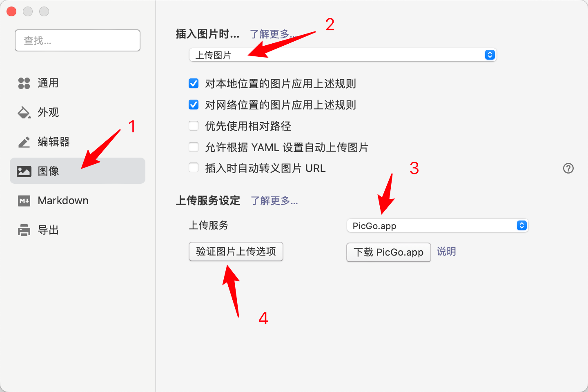Click the 验证图片上传选项 button
Viewport: 588px width, 392px height.
click(236, 252)
